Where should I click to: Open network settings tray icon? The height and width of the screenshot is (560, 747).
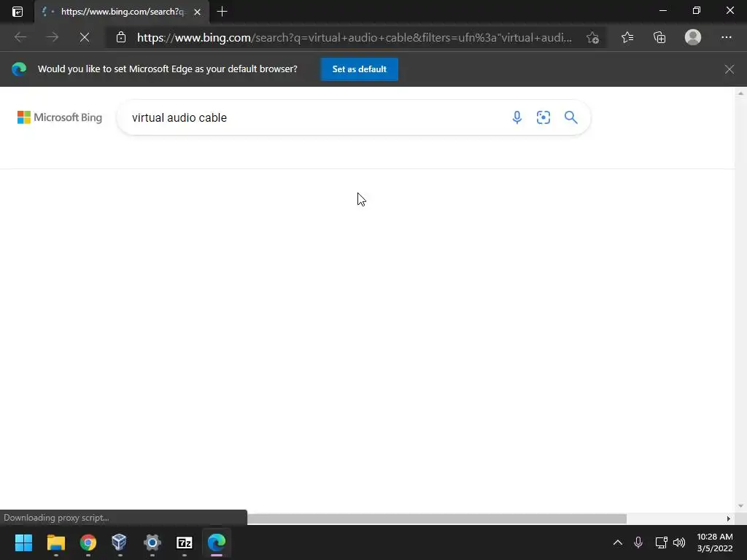coord(661,542)
